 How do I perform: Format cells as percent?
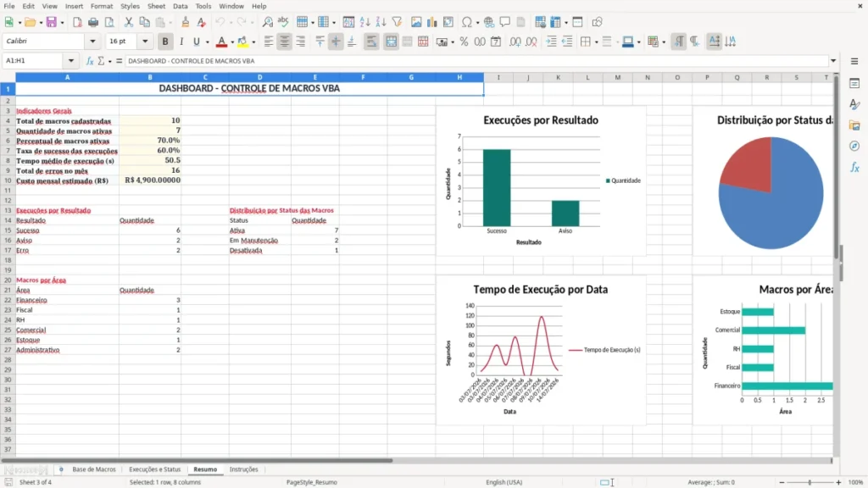(464, 42)
